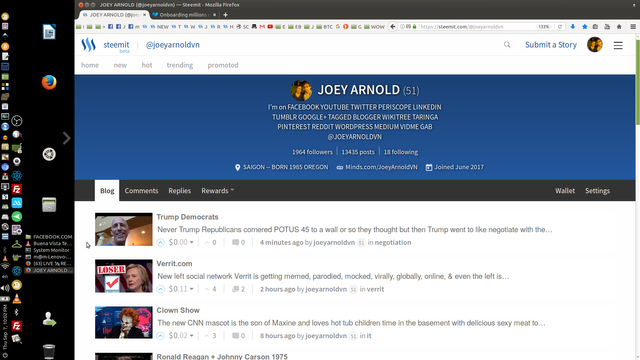Expand payout dropdown $0.02 on Clown Show

click(181, 336)
